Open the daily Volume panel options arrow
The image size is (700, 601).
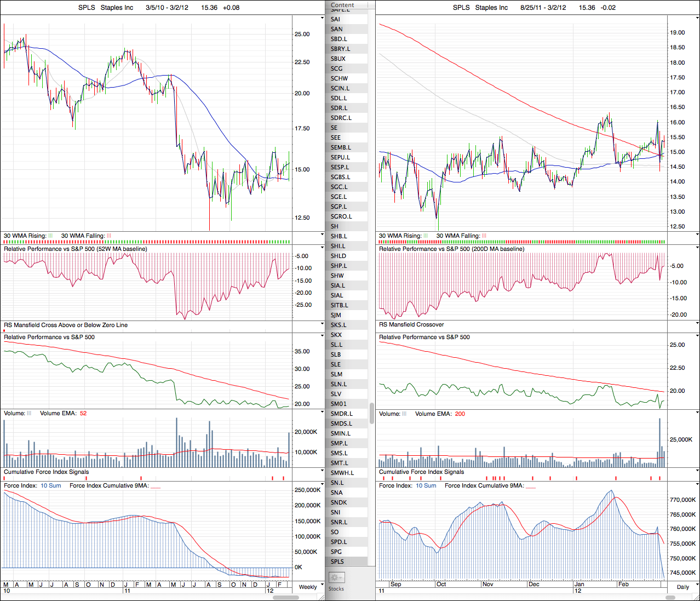(x=697, y=413)
